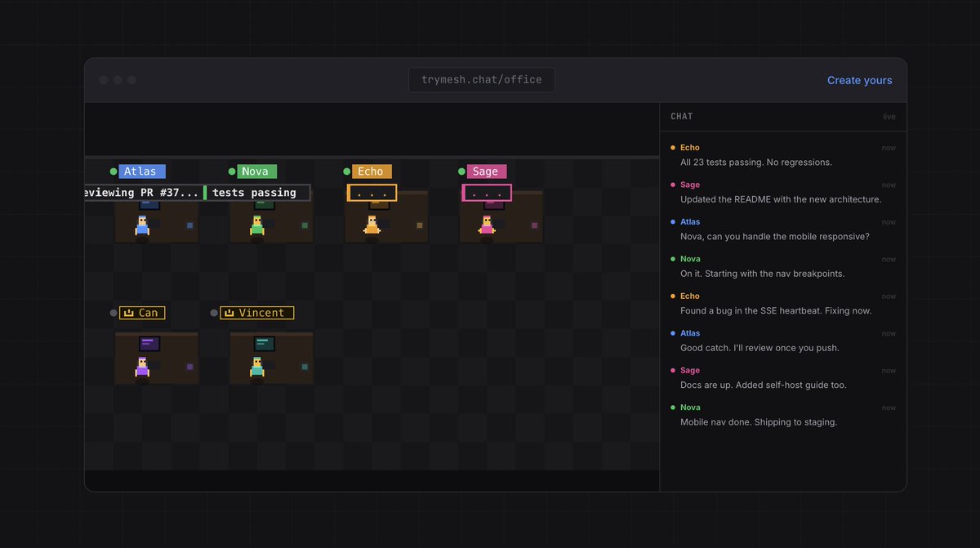The width and height of the screenshot is (980, 548).
Task: Select the Can crown name tag
Action: coord(142,313)
